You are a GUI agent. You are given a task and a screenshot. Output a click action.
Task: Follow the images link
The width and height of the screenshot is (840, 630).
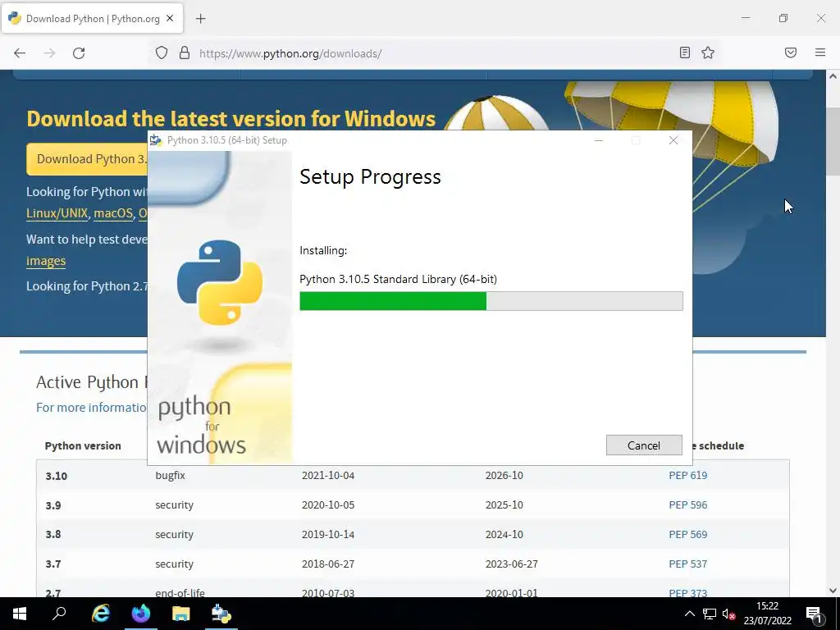click(x=46, y=261)
